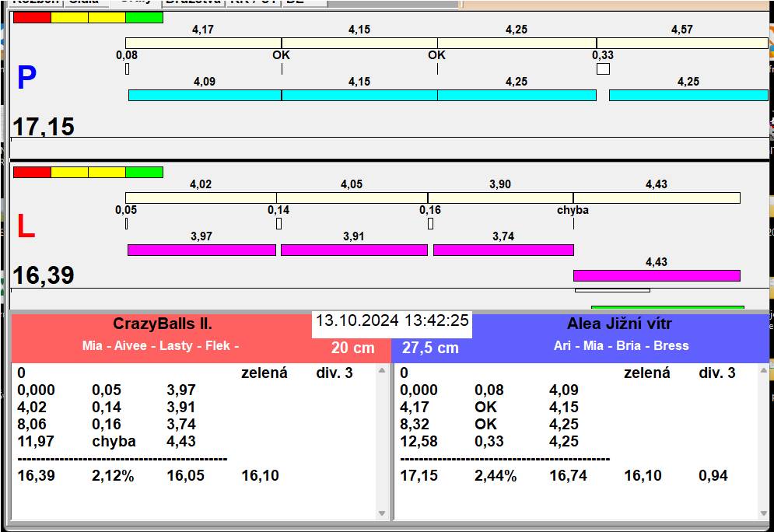The height and width of the screenshot is (532, 774).
Task: Click the 17,15 total time in lane P
Action: pos(44,127)
